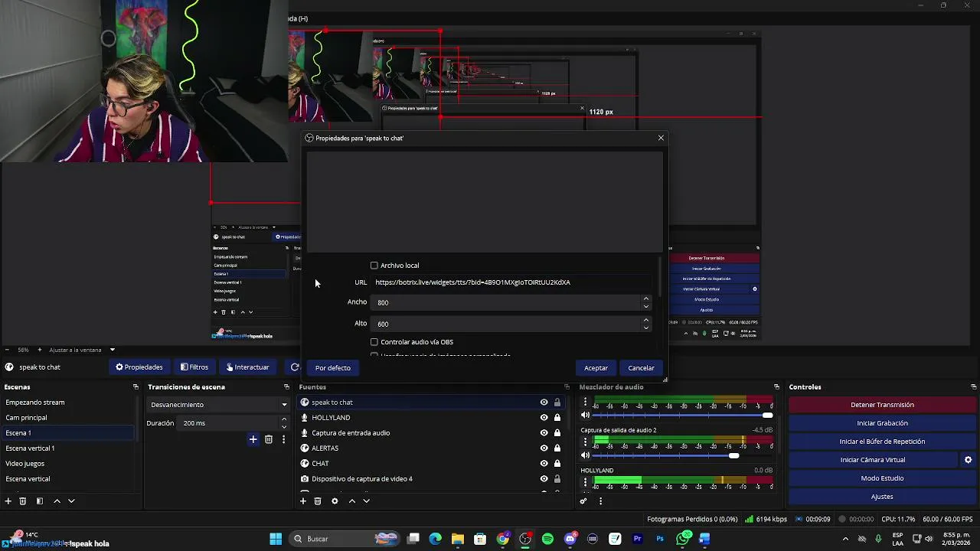This screenshot has width=980, height=551.
Task: Decrease Ancho value with down arrow
Action: tap(646, 306)
